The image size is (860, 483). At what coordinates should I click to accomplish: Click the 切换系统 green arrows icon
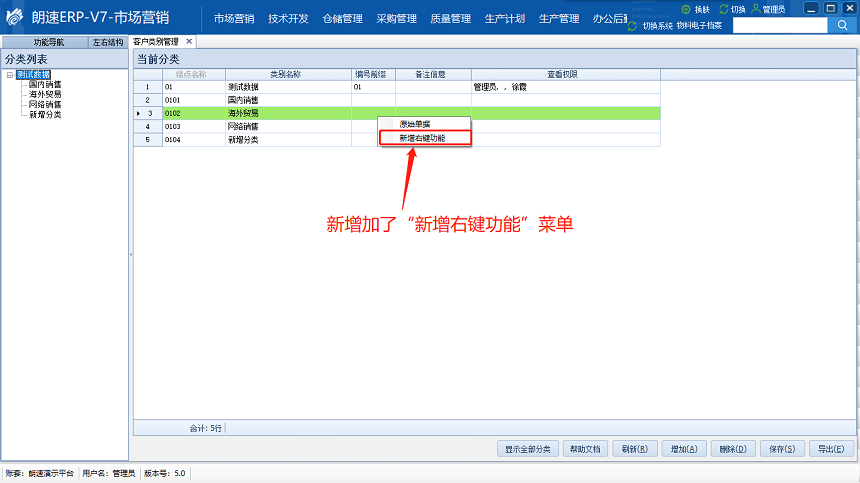tap(632, 25)
